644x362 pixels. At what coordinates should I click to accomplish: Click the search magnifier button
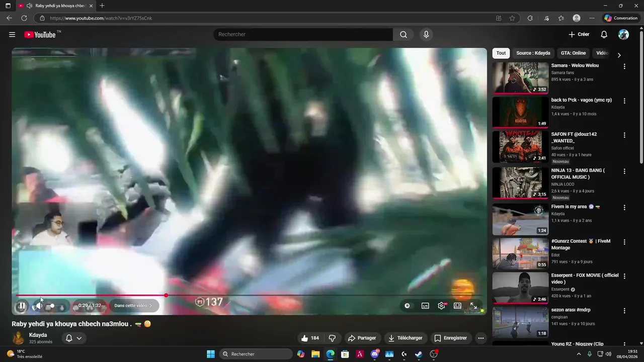coord(404,34)
